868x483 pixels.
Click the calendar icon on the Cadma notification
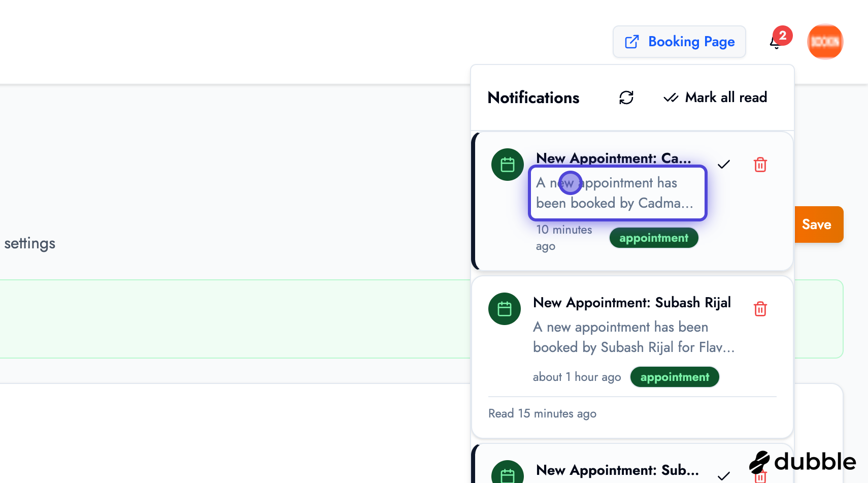pos(507,164)
